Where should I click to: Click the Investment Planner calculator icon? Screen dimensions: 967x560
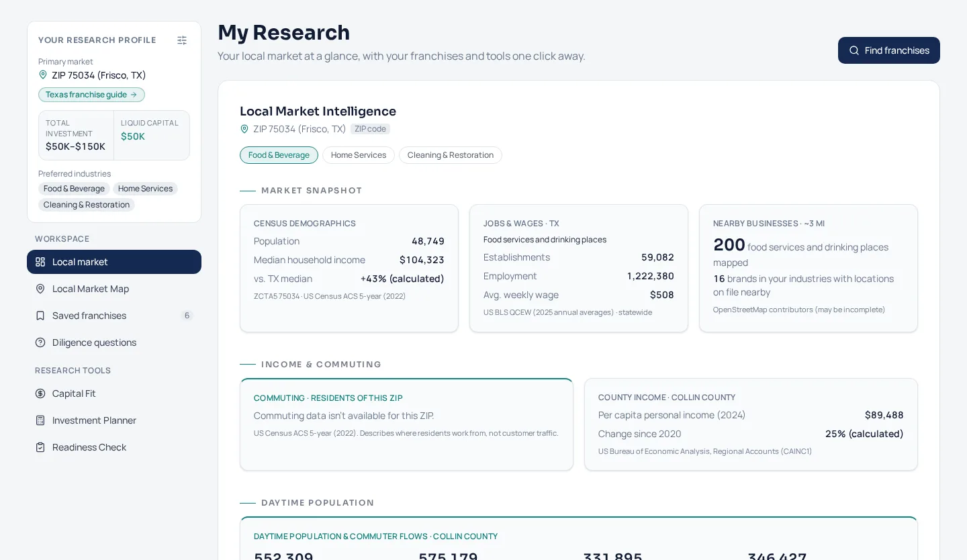(x=40, y=420)
